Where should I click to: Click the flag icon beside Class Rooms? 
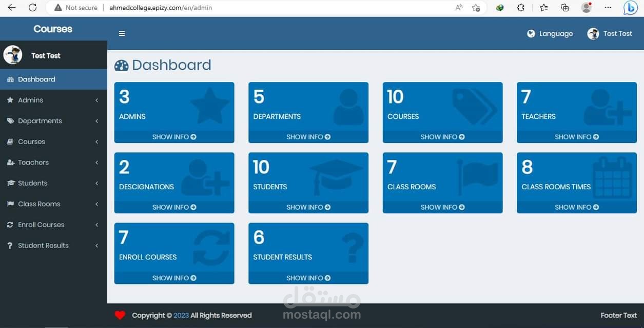point(10,204)
